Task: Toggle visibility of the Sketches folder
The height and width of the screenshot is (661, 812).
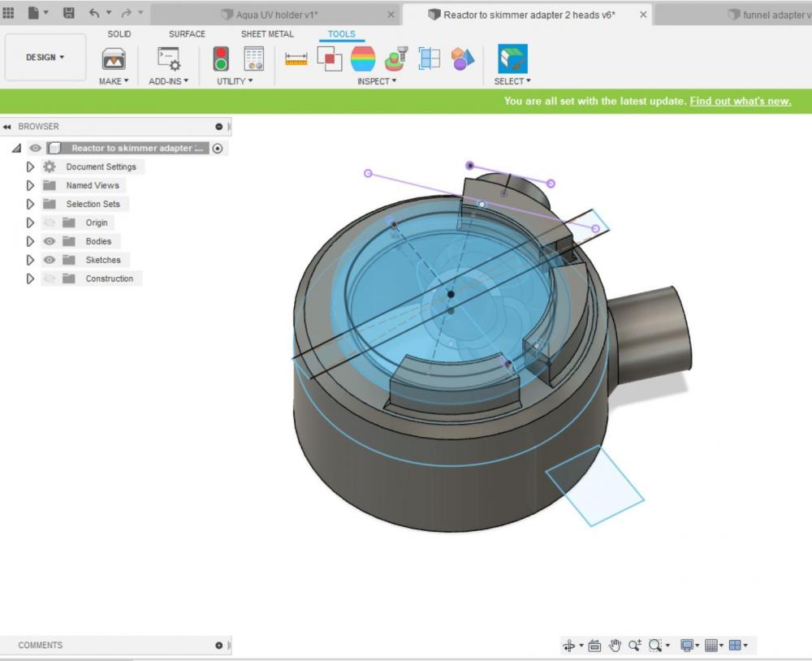Action: (x=50, y=260)
